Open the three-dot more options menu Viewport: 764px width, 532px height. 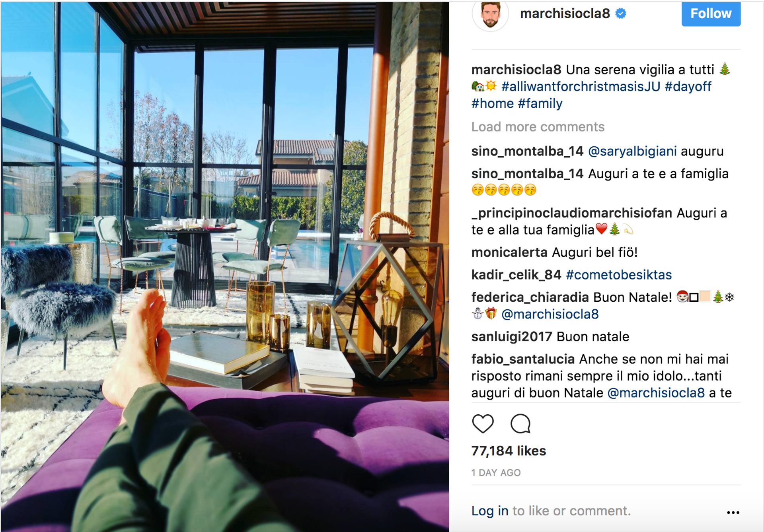click(733, 512)
